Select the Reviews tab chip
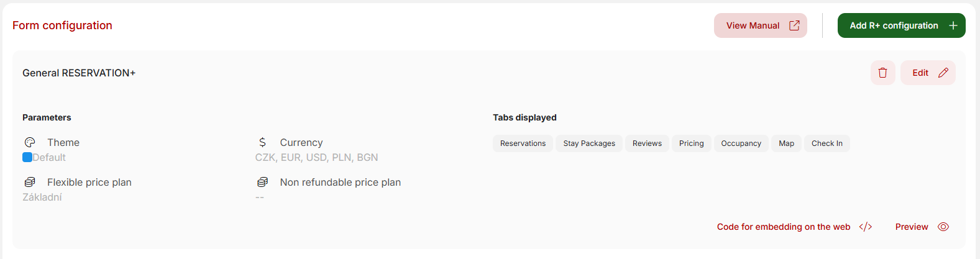 pyautogui.click(x=647, y=143)
